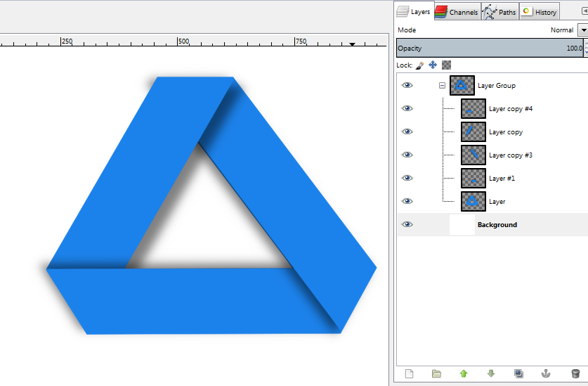Select the 'Layer #1' name
The image size is (588, 386).
click(502, 179)
